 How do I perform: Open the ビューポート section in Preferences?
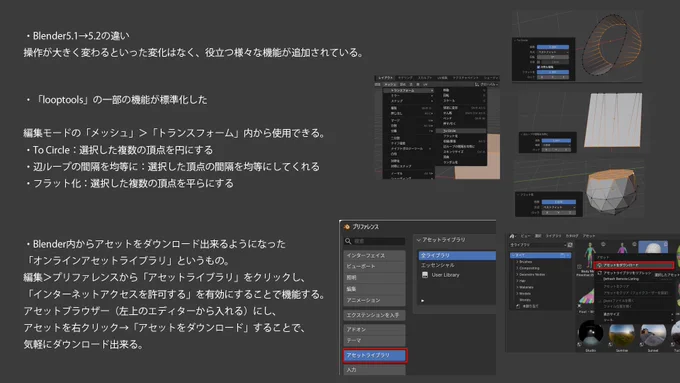point(375,266)
